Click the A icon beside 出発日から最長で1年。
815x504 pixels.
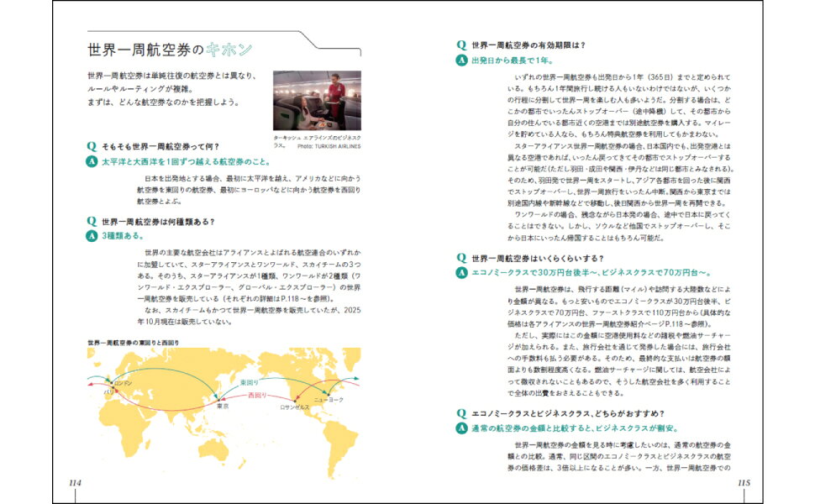pos(461,60)
